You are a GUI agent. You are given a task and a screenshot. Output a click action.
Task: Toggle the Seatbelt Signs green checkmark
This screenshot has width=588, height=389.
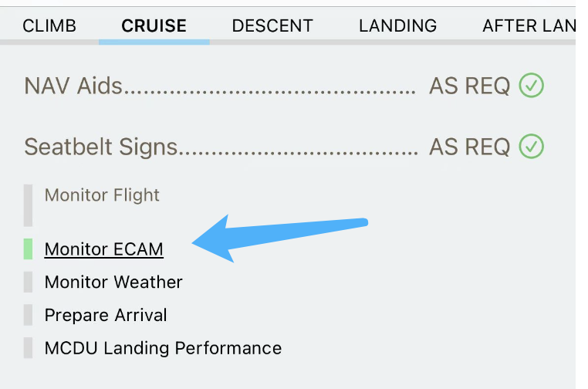(531, 146)
